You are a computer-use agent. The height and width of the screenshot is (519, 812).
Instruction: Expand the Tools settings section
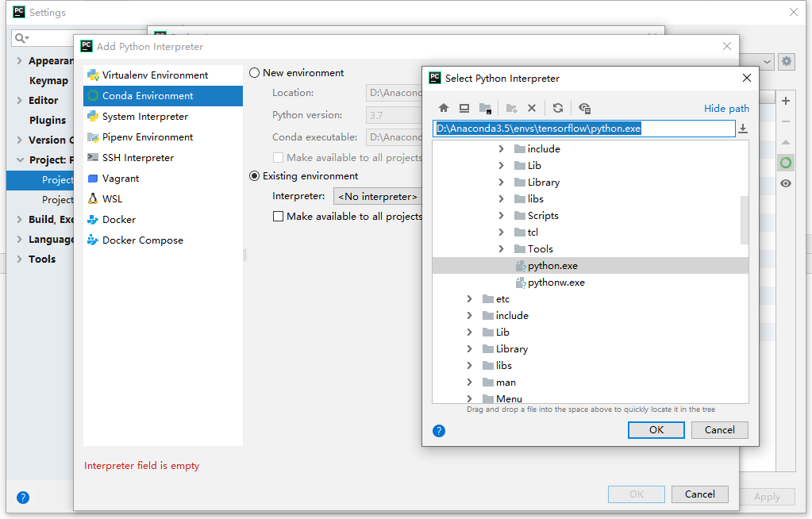point(20,259)
